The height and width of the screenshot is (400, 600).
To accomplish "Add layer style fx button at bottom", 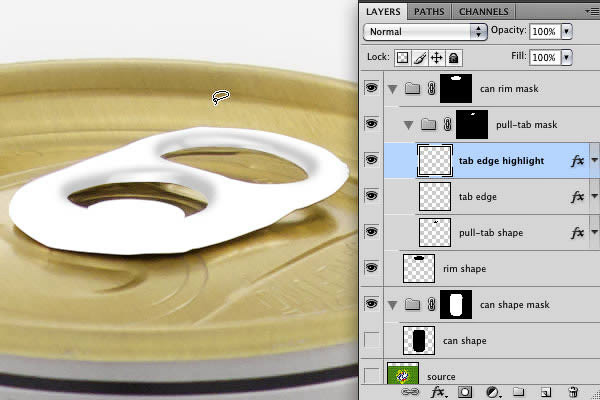I will coord(438,392).
